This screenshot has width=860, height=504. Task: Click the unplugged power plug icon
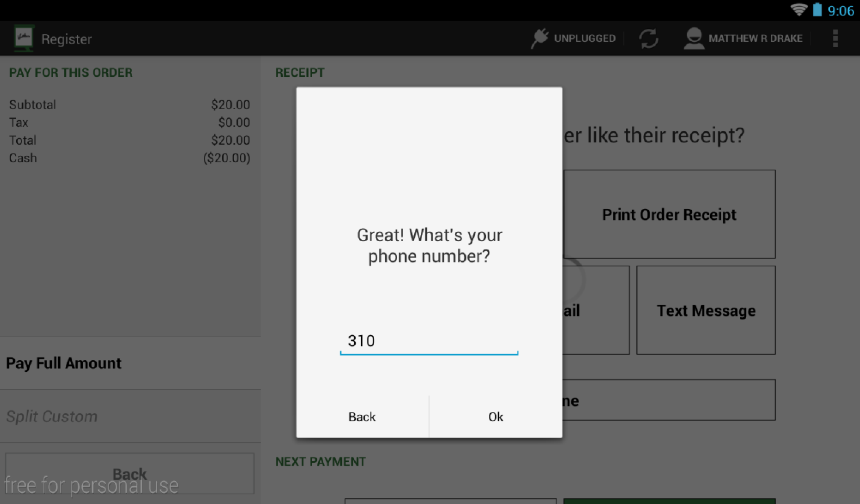click(539, 38)
